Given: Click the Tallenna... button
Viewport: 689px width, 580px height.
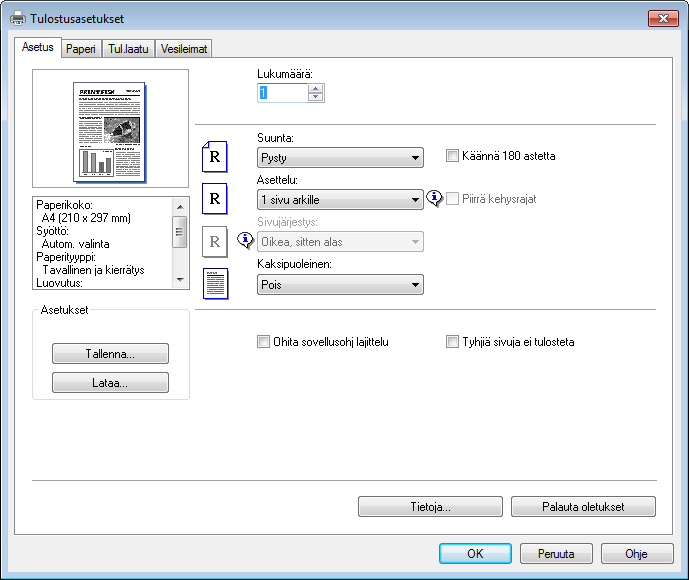Looking at the screenshot, I should [x=110, y=354].
